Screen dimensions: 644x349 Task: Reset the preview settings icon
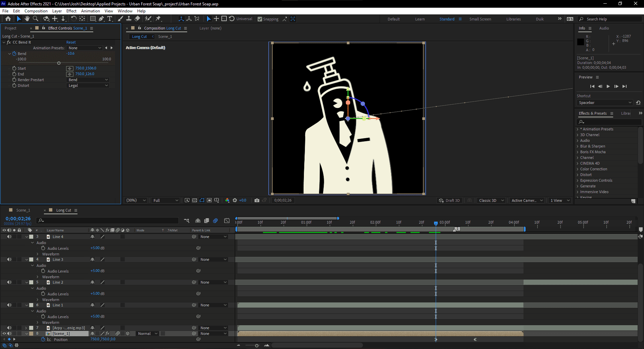click(x=638, y=103)
